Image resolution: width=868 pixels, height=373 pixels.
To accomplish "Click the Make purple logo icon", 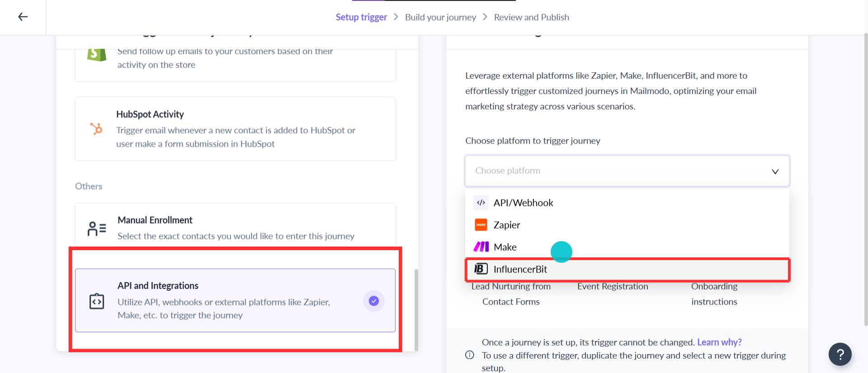I will [481, 247].
